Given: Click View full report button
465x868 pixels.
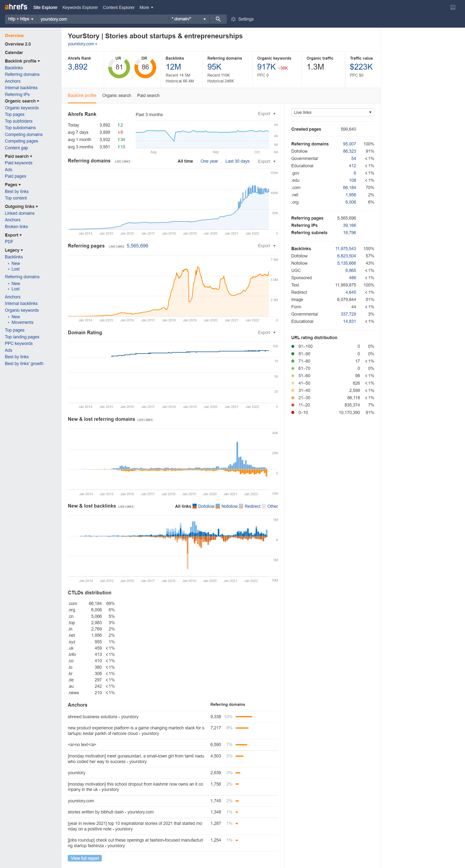Looking at the screenshot, I should pyautogui.click(x=85, y=858).
